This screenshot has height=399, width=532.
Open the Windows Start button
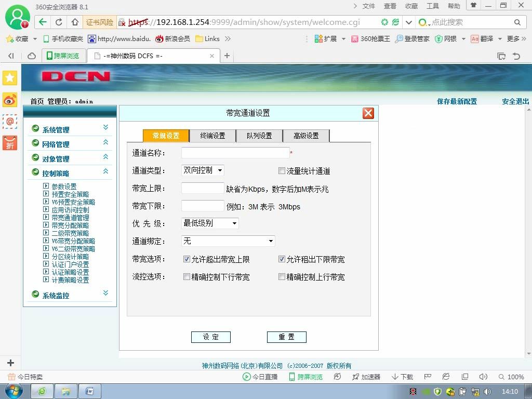14,392
